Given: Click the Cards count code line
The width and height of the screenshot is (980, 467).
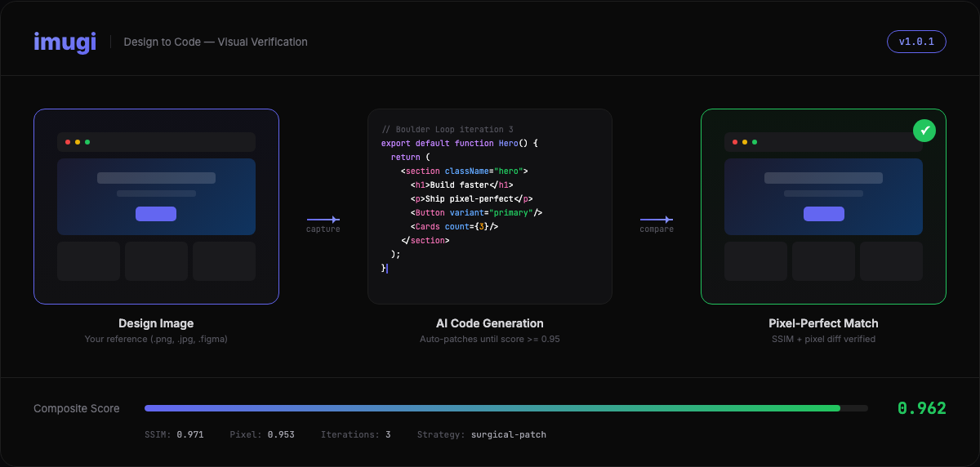Looking at the screenshot, I should (x=455, y=226).
